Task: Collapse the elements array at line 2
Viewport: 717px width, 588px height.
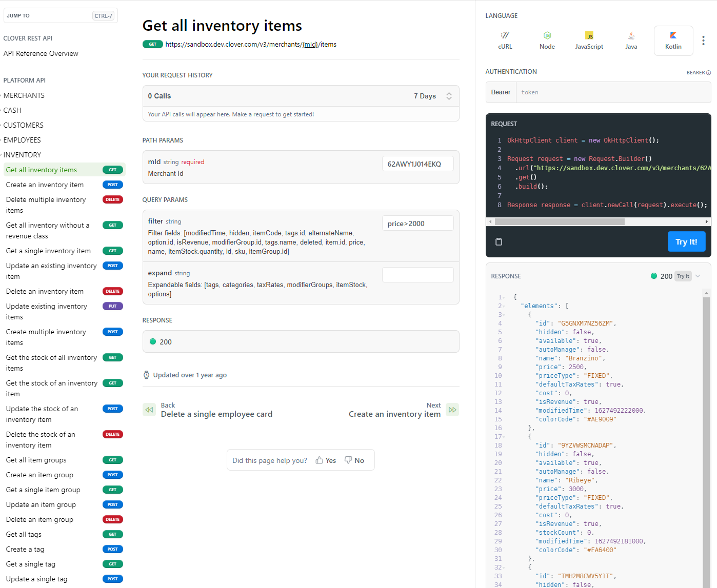Action: pos(504,306)
